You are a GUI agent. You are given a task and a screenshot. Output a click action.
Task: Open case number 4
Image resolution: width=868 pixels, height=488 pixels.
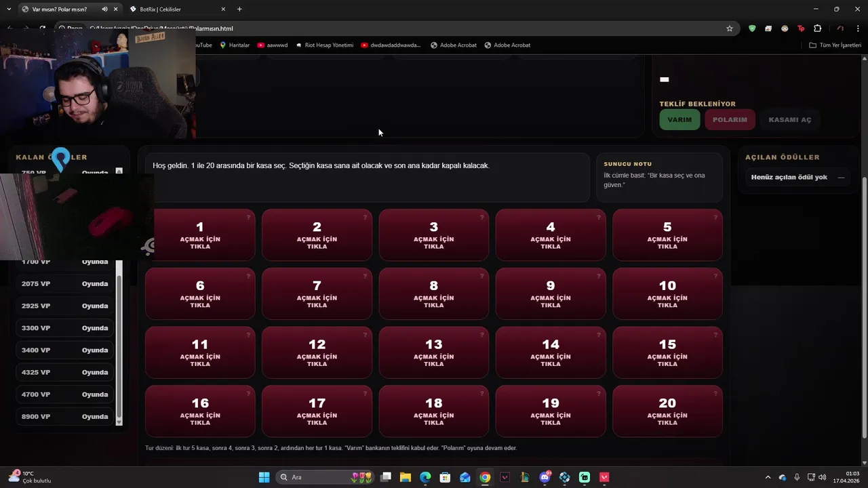click(x=551, y=235)
